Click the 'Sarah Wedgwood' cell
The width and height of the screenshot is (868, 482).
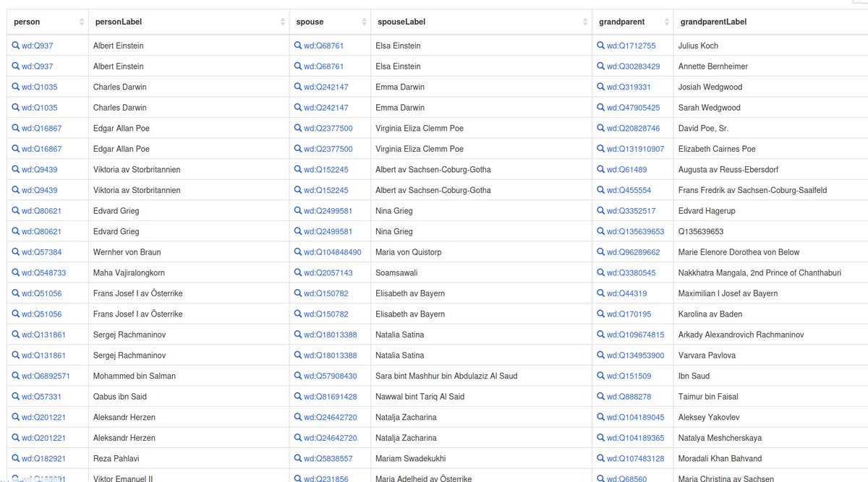click(770, 107)
